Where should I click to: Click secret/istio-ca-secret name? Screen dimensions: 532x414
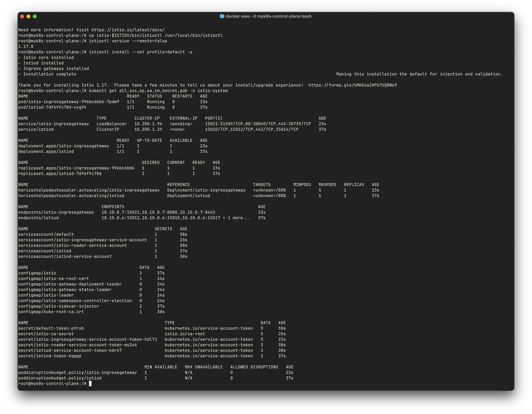[46, 334]
